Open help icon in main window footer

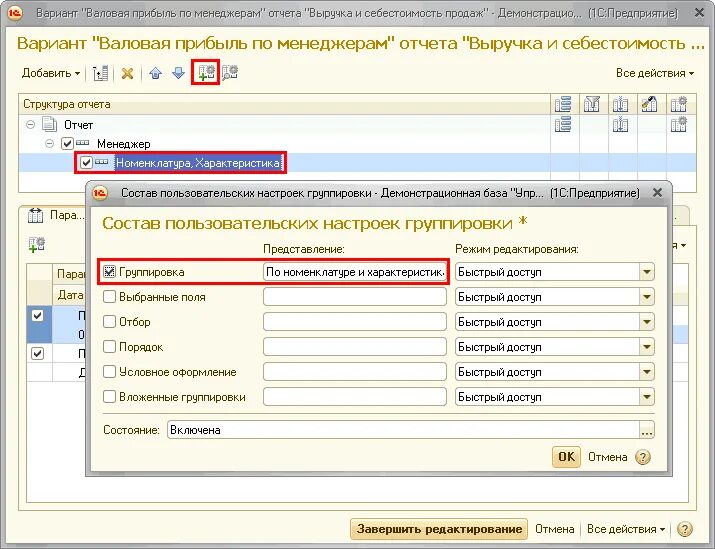coord(684,529)
